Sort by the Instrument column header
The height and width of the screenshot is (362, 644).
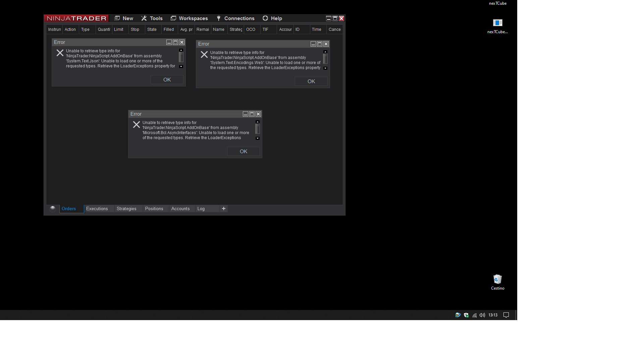point(54,29)
